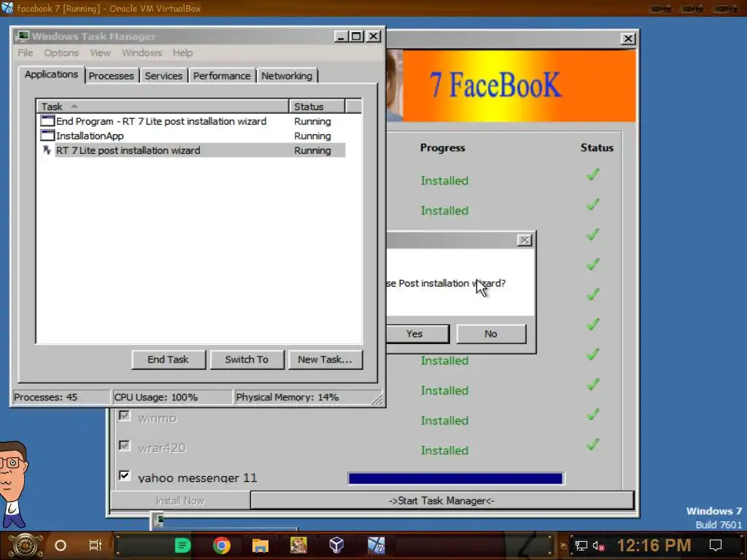Click VirtualBox window title icon
Screen dimensions: 747x560
(7, 7)
